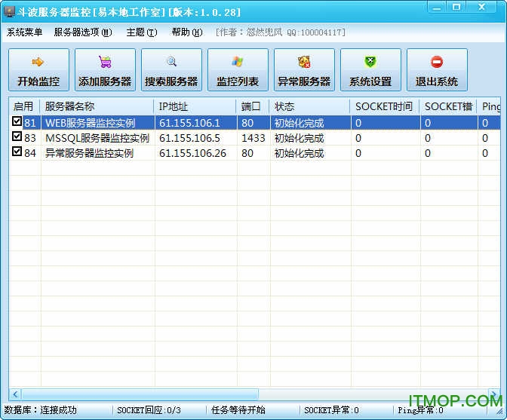Click the 数据库：连接成功 status entry

(41, 410)
